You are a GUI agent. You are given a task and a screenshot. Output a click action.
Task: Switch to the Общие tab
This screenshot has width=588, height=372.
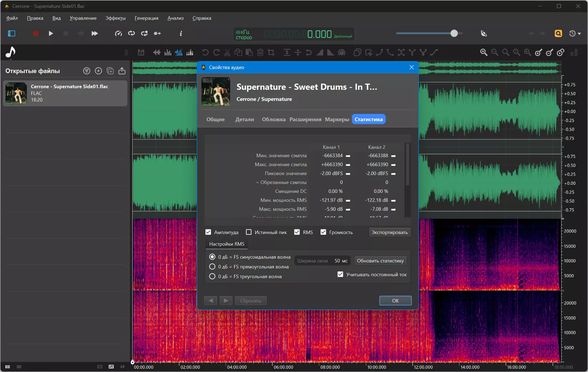[x=216, y=119]
